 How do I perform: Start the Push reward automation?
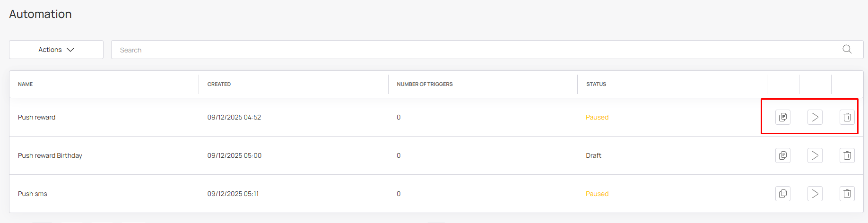point(815,117)
